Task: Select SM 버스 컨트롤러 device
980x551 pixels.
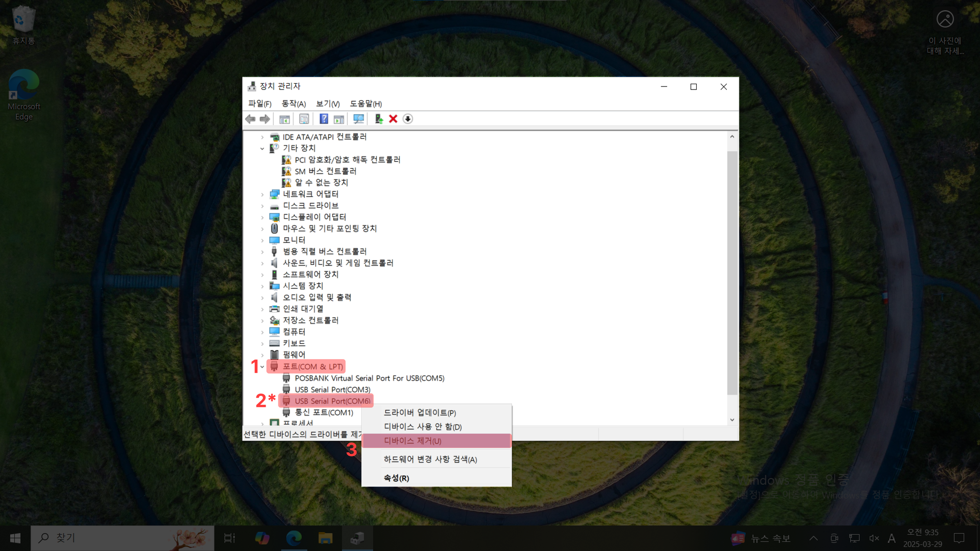Action: coord(325,171)
